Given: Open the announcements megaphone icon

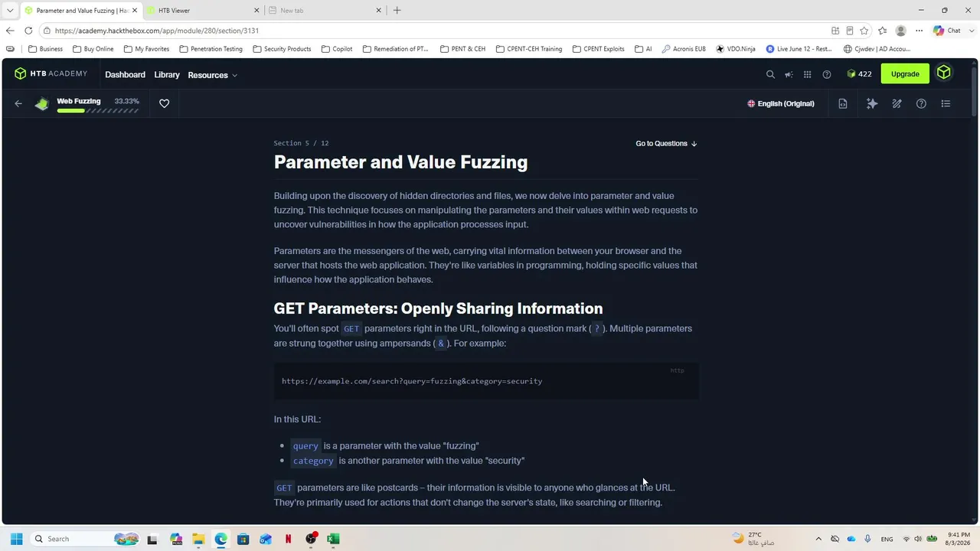Looking at the screenshot, I should coord(789,74).
